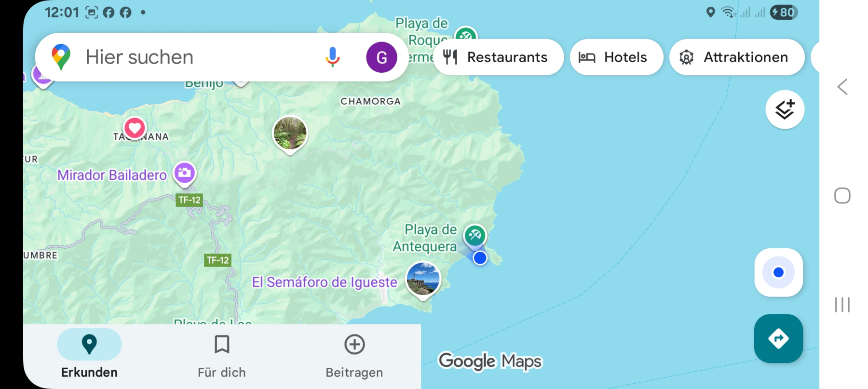The image size is (868, 389).
Task: Open the Mirador Bailadero camera pin
Action: 185,173
